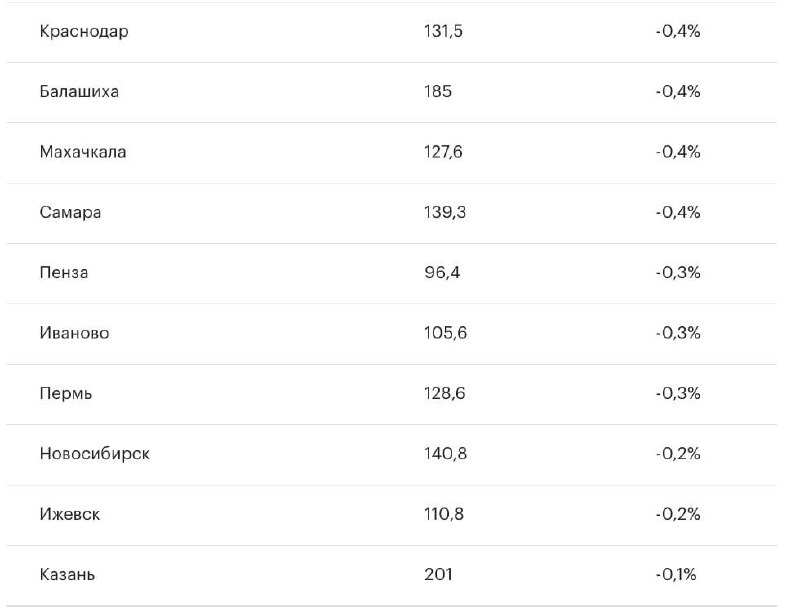Click the Балашиха row label
This screenshot has height=607, width=800.
click(x=79, y=92)
